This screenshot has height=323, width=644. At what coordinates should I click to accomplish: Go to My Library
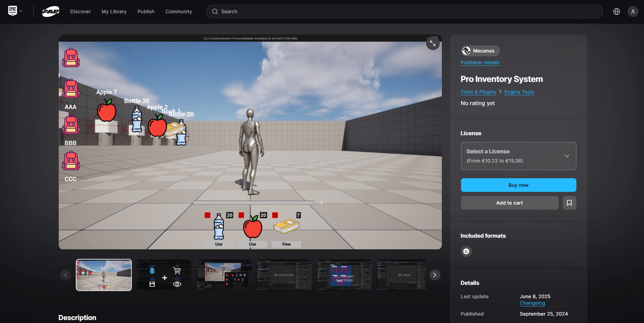[x=114, y=12]
